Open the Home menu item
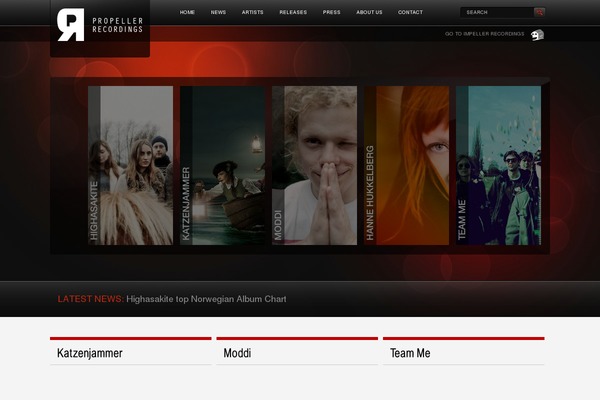 tap(187, 12)
